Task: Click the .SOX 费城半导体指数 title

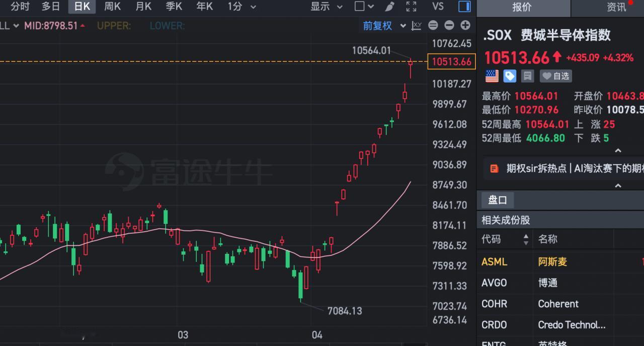Action: point(547,35)
